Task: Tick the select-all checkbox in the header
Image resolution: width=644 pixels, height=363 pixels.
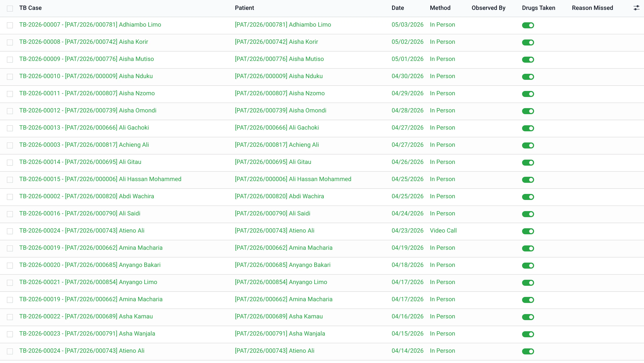Action: [10, 9]
